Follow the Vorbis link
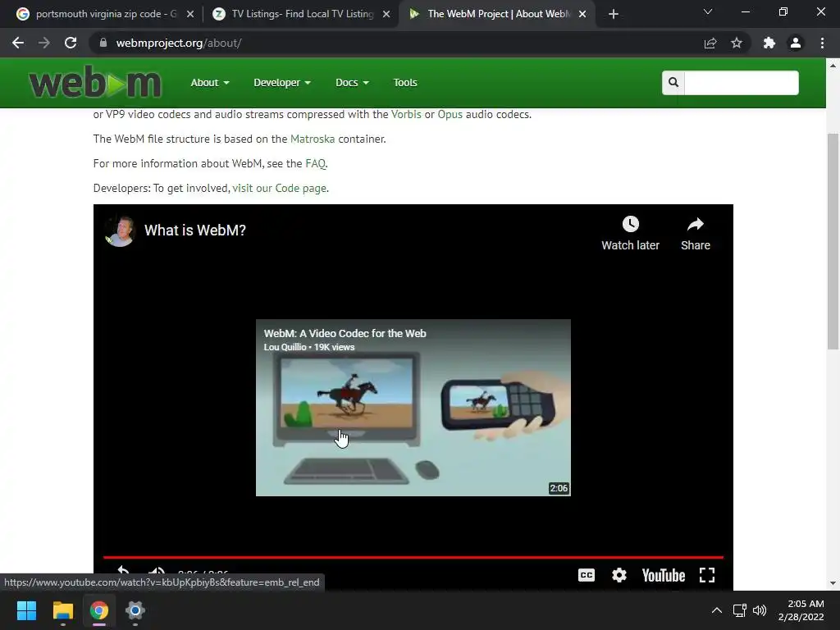Screen dimensions: 840x630 coord(406,114)
